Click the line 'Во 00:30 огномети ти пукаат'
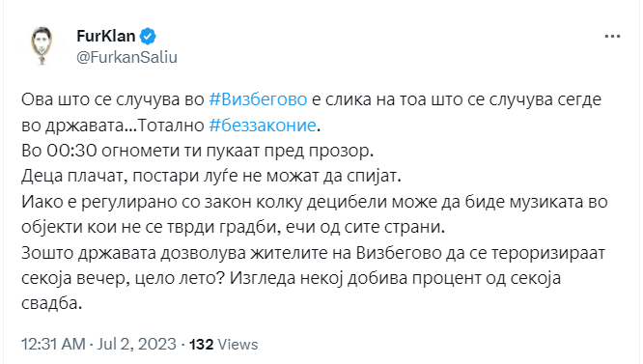This screenshot has width=643, height=364. pos(197,151)
